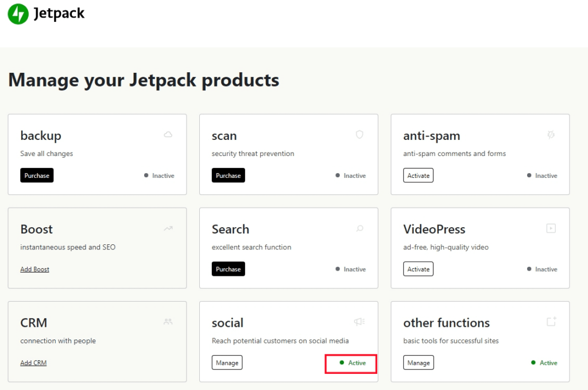Purchase the backup product
This screenshot has width=588, height=390.
37,175
